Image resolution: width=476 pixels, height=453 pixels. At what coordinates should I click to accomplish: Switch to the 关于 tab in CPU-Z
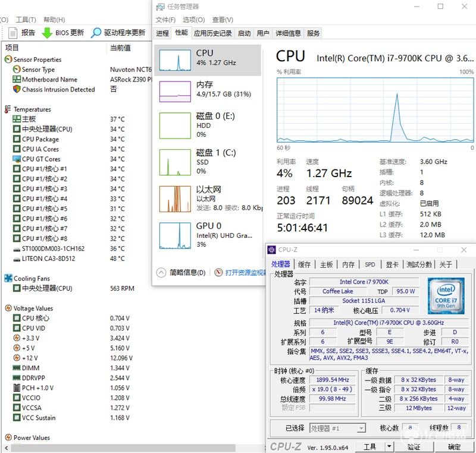click(446, 265)
